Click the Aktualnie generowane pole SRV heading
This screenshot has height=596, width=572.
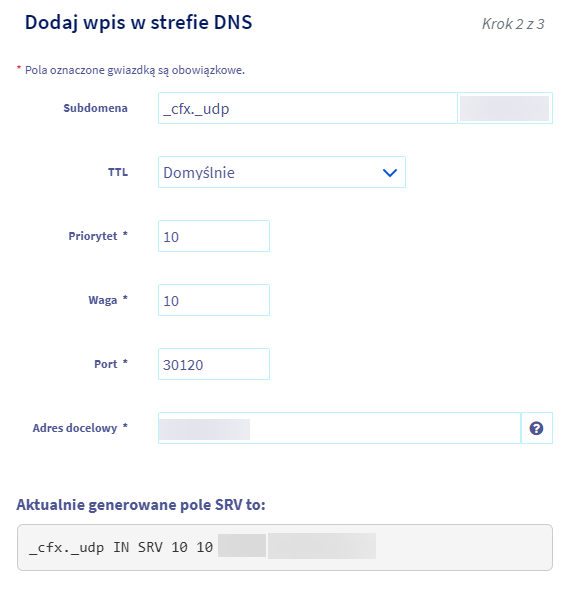tap(141, 505)
